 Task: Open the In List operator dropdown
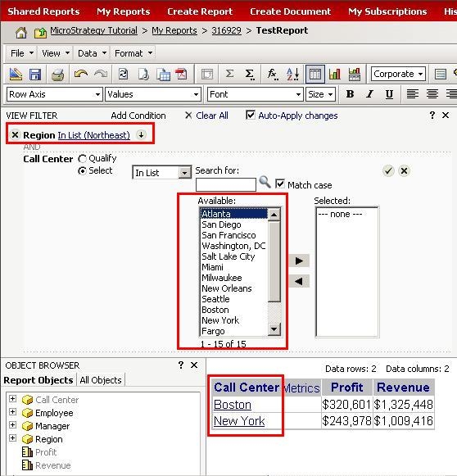[x=161, y=172]
